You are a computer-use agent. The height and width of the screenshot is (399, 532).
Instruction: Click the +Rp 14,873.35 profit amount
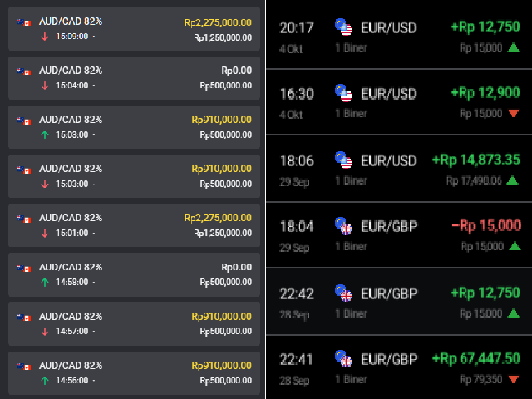tap(476, 159)
